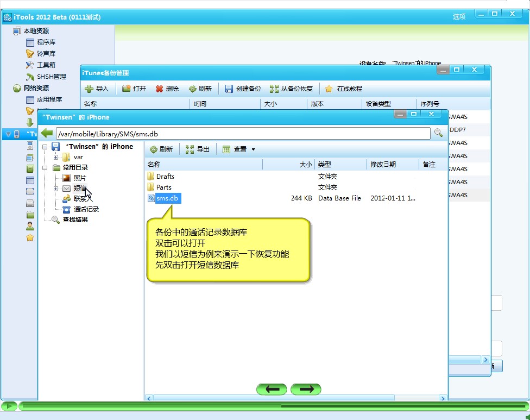Click 刷新 in iTunes备份管理 toolbar

(200, 89)
